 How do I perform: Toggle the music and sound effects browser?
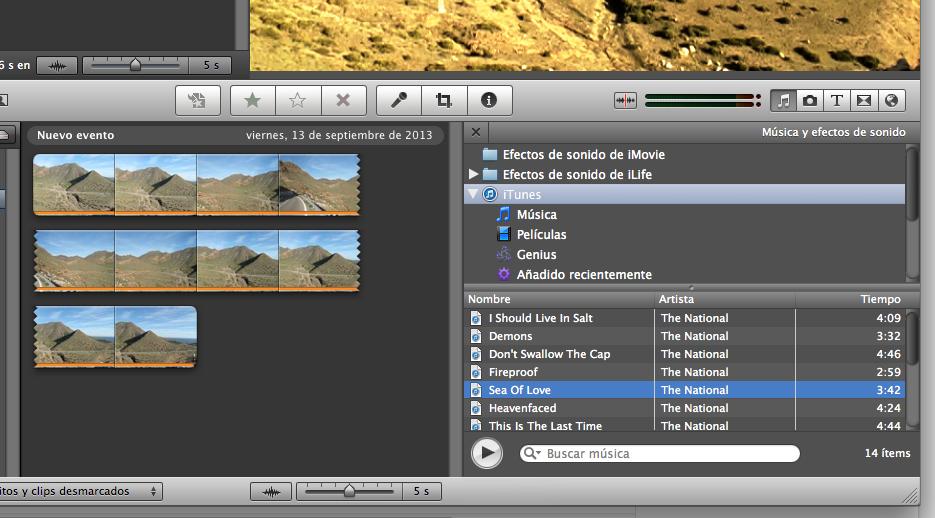[784, 100]
